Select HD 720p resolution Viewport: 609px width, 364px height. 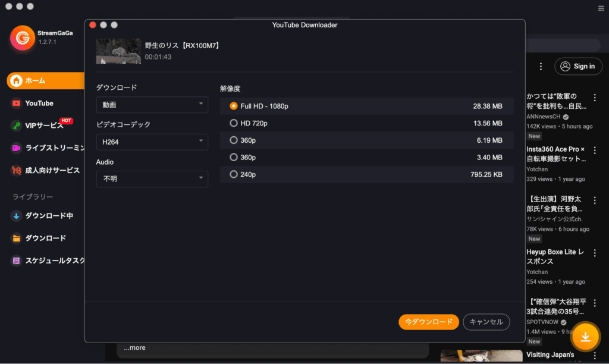[x=366, y=123]
